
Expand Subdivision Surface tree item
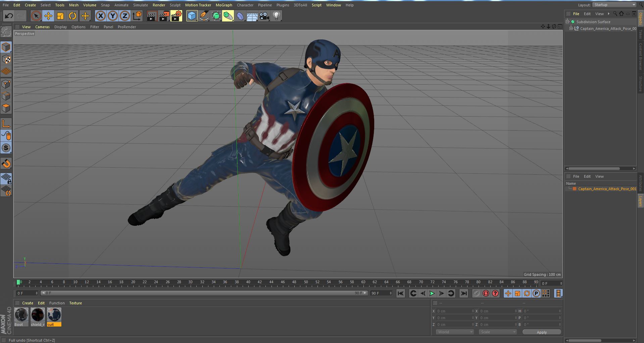(x=567, y=22)
